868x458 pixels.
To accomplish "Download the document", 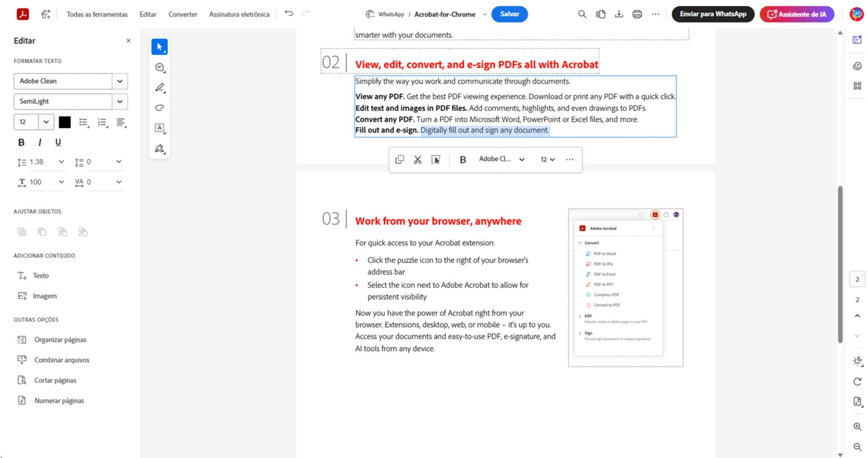I will 619,14.
